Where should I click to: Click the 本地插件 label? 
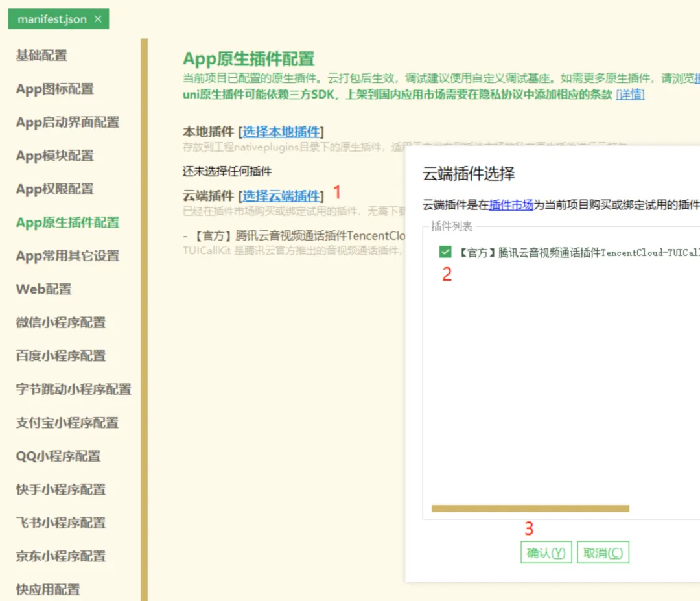208,132
